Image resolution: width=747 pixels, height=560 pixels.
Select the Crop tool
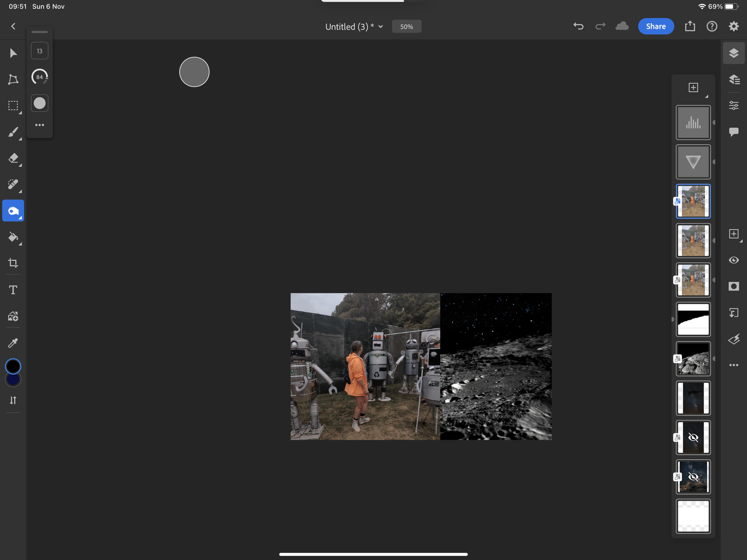tap(13, 263)
